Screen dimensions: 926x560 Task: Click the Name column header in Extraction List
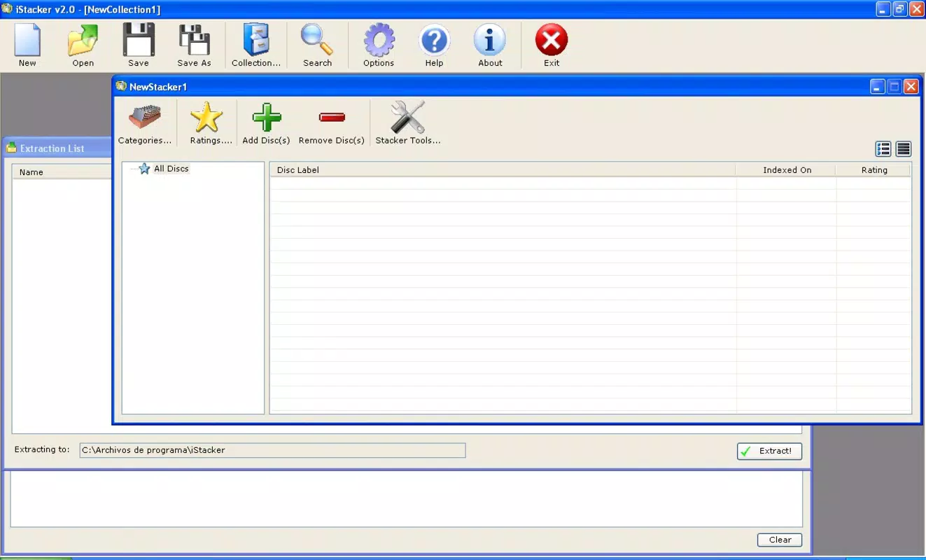point(62,172)
